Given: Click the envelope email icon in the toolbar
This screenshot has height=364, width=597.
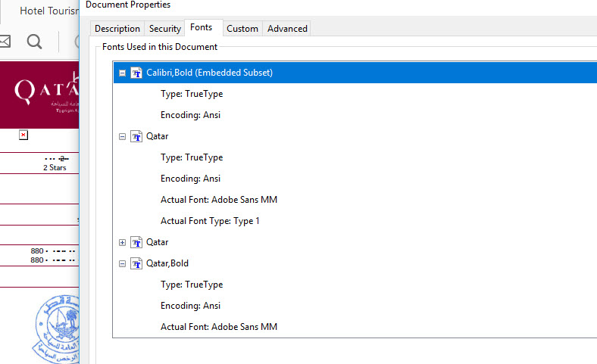Looking at the screenshot, I should coord(5,41).
